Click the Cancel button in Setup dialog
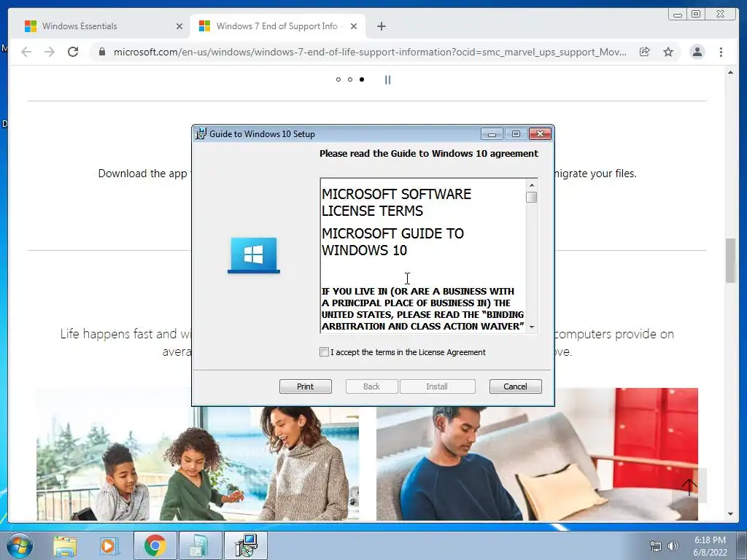This screenshot has height=560, width=747. 516,386
